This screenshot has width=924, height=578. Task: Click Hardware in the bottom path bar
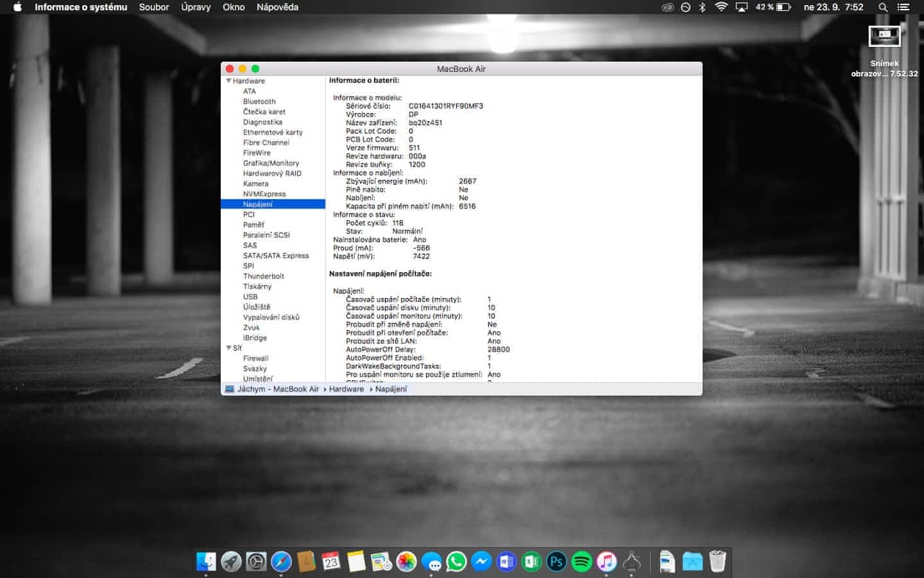coord(346,389)
